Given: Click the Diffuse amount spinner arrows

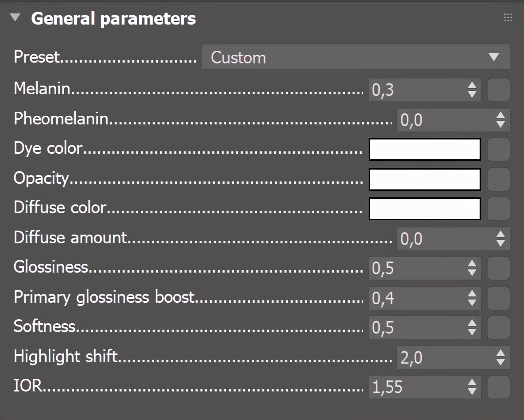Looking at the screenshot, I should pos(501,239).
